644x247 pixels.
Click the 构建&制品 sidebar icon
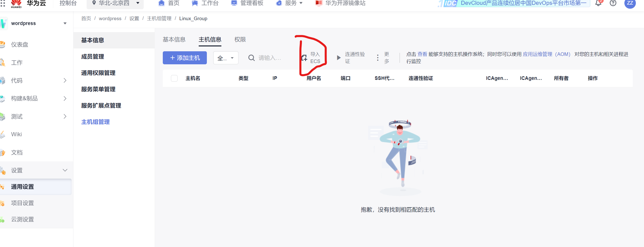[x=3, y=98]
